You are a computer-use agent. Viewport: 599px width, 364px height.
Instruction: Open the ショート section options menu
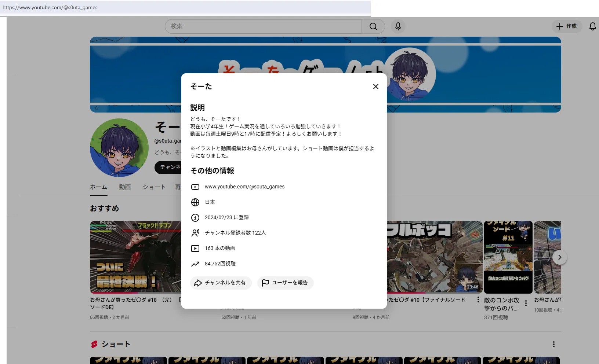553,344
